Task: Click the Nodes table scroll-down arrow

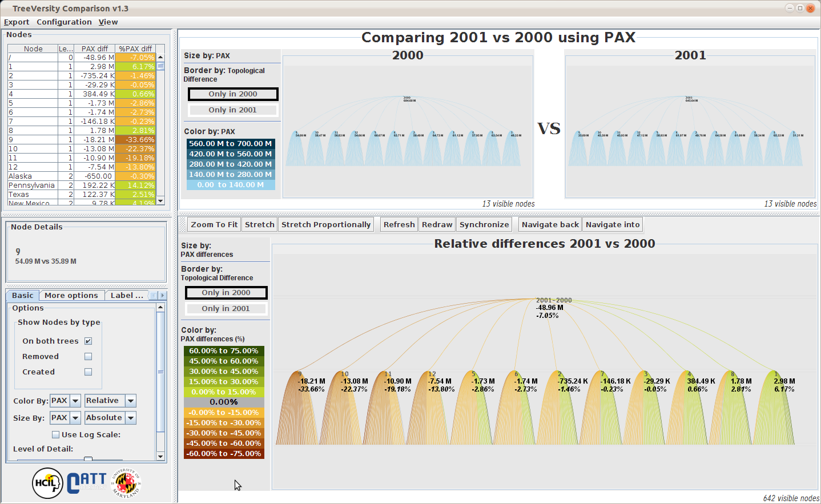Action: click(x=160, y=200)
